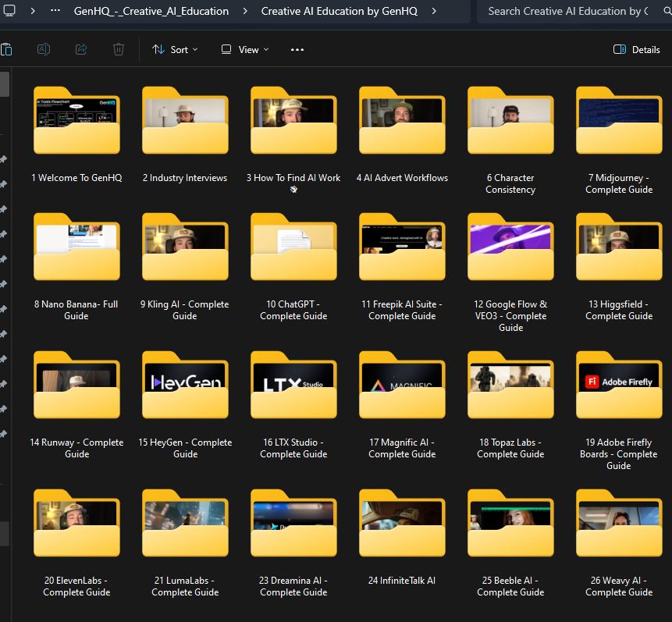Click the Search Creative AI Education field
This screenshot has width=672, height=622.
(567, 11)
